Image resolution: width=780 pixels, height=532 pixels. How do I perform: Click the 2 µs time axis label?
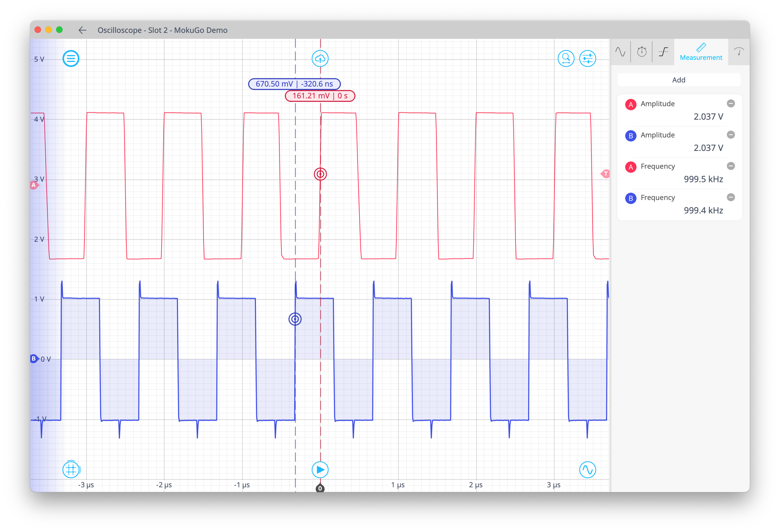(x=475, y=485)
